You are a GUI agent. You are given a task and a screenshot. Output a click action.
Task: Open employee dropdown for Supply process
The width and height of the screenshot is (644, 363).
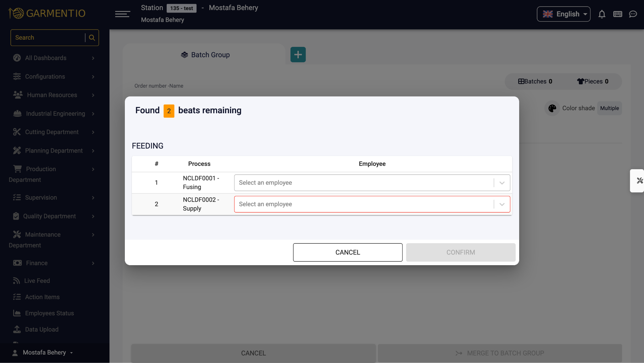372,204
